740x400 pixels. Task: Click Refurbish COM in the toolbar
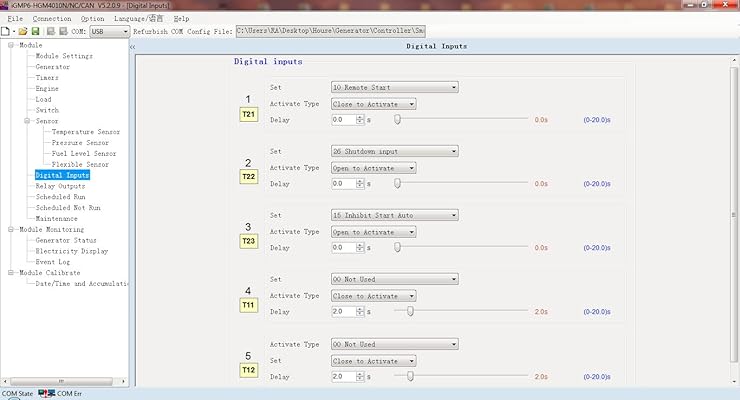coord(158,32)
